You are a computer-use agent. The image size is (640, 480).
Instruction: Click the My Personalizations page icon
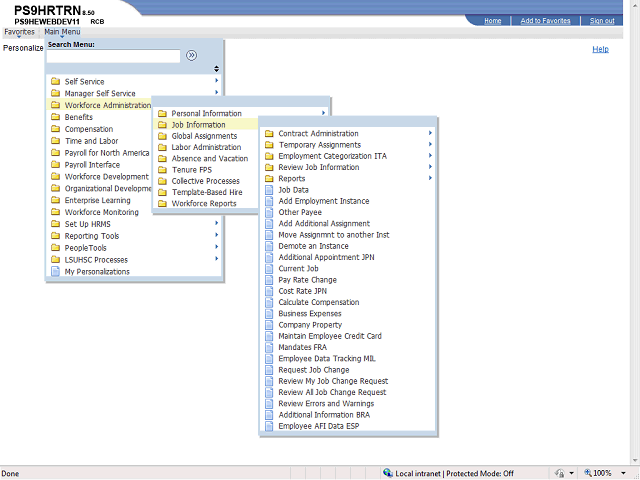56,271
